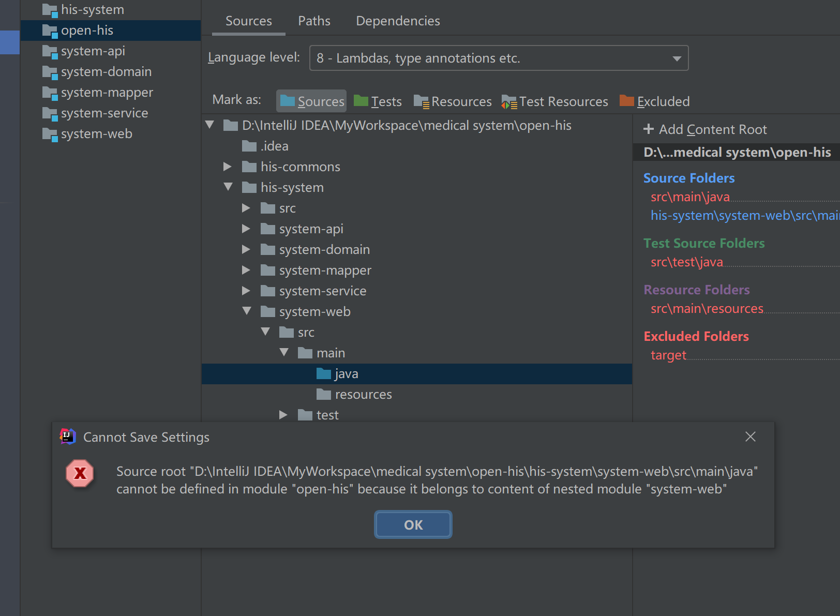Screen dimensions: 840x616
Task: Mark folder as Sources
Action: 312,101
